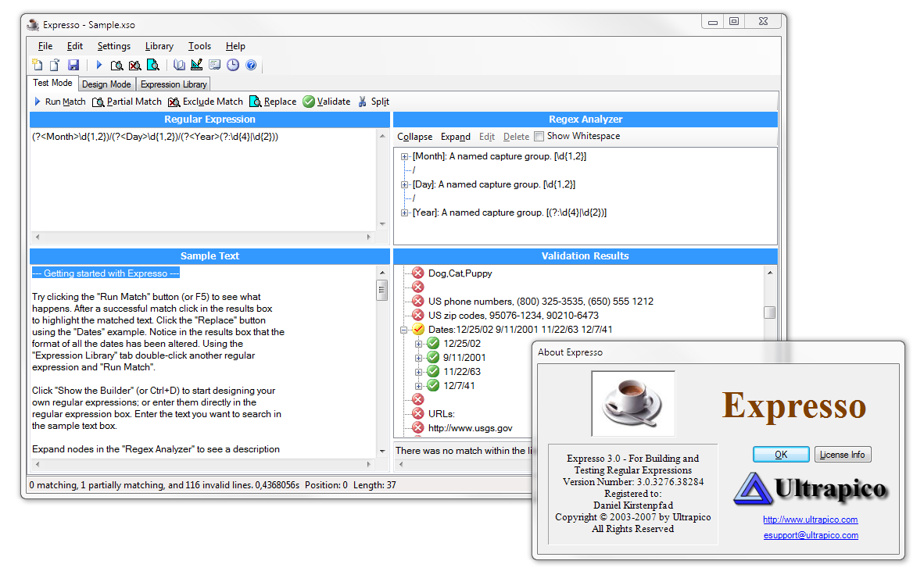The image size is (924, 575).
Task: Click inside the Regular Expression input box
Action: [x=203, y=179]
